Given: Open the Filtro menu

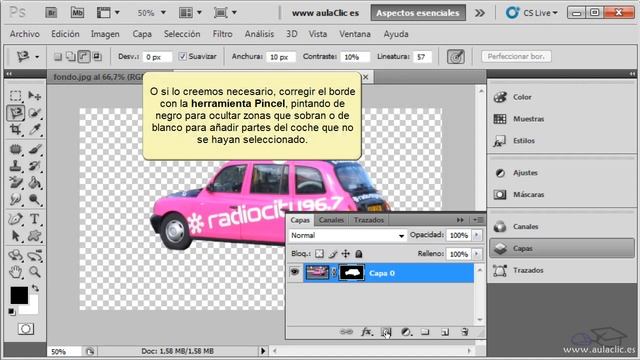Looking at the screenshot, I should tap(222, 34).
